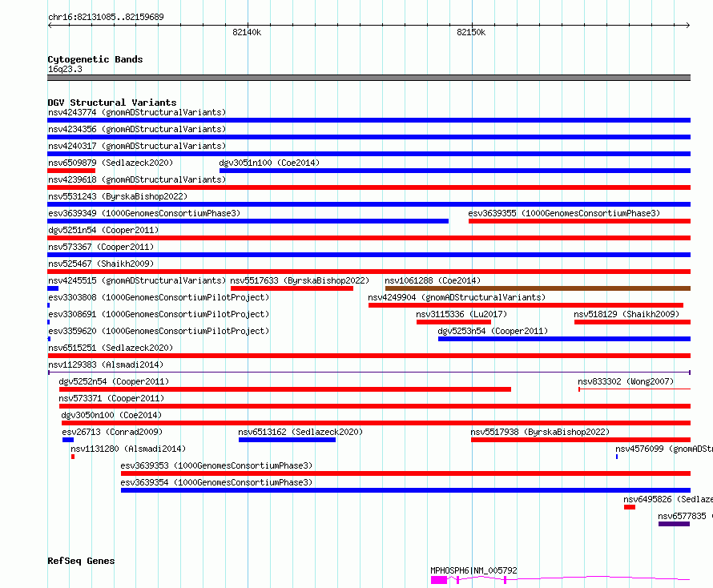Image resolution: width=713 pixels, height=588 pixels.
Task: Click the 82150k ruler position
Action: pyautogui.click(x=471, y=32)
